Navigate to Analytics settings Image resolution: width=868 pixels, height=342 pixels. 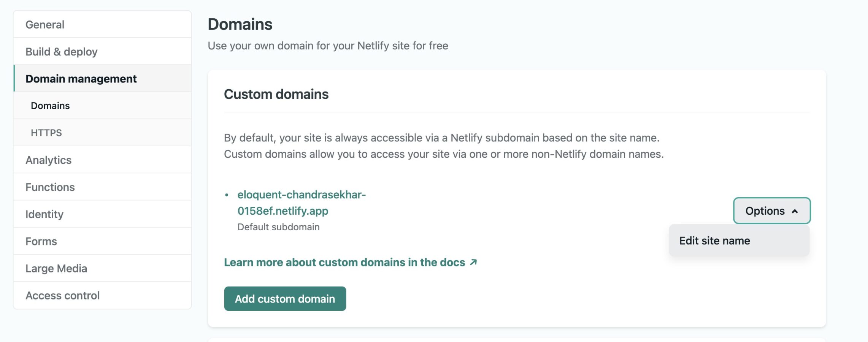coord(48,160)
